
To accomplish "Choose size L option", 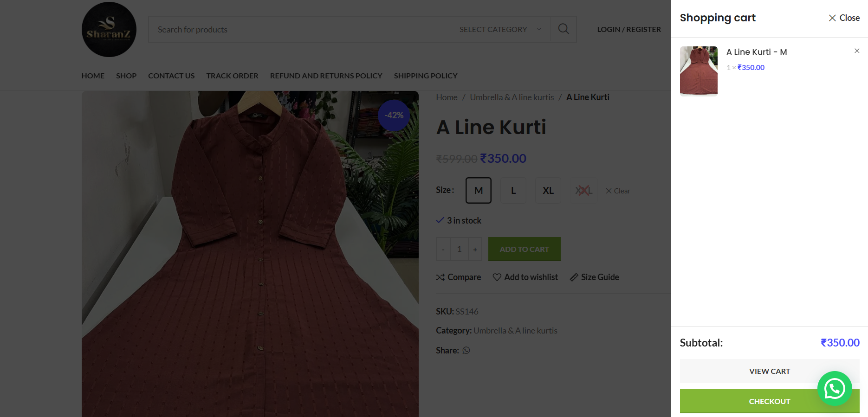I will click(x=513, y=191).
